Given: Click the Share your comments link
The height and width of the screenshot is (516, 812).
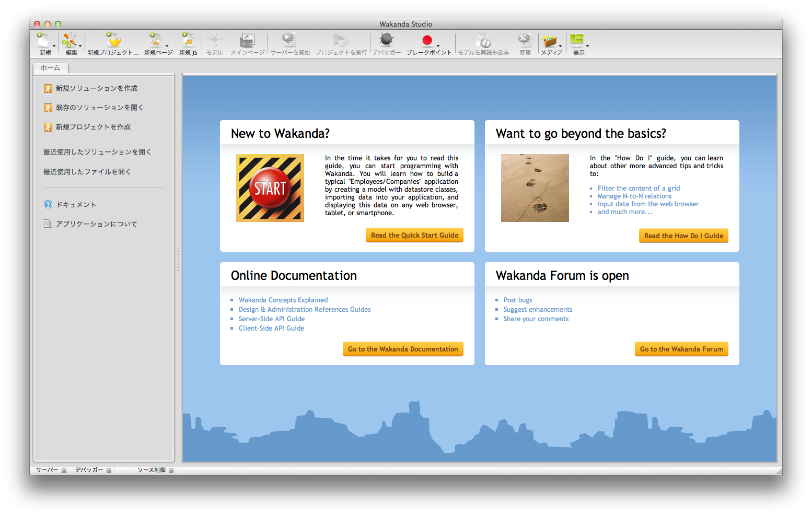Looking at the screenshot, I should coord(536,319).
